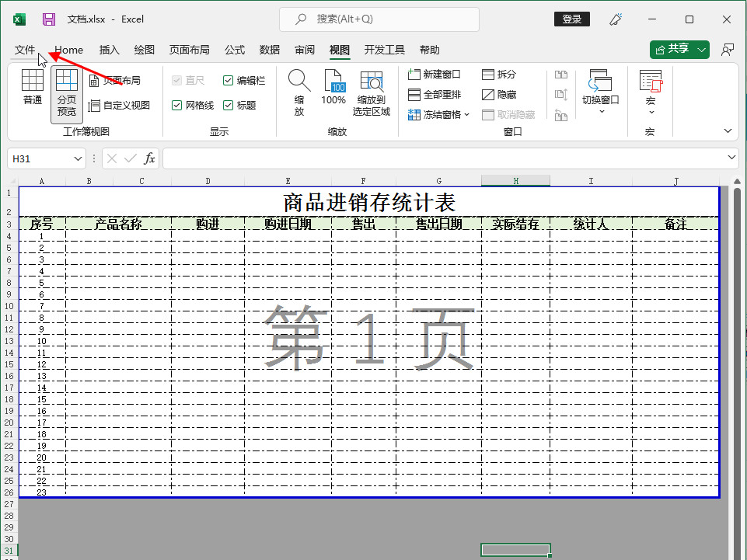This screenshot has height=560, width=747.
Task: Open the Share (共享) dropdown arrow
Action: coord(701,50)
